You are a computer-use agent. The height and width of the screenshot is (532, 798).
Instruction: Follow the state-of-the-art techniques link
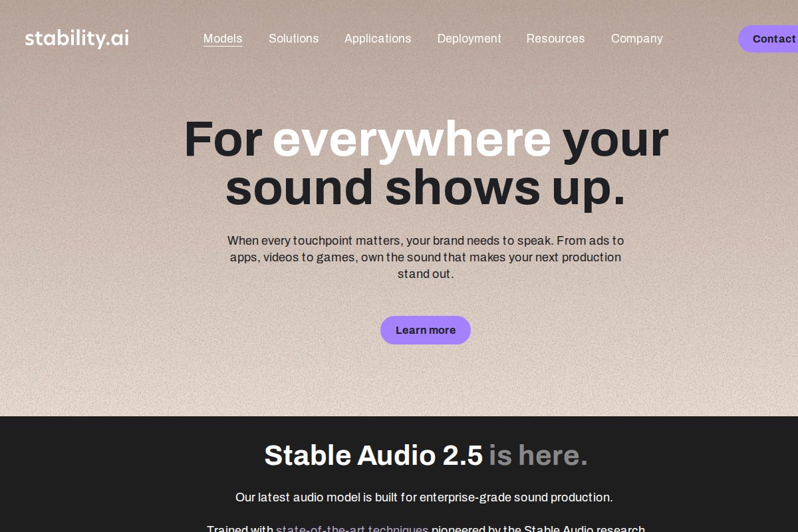pos(352,527)
